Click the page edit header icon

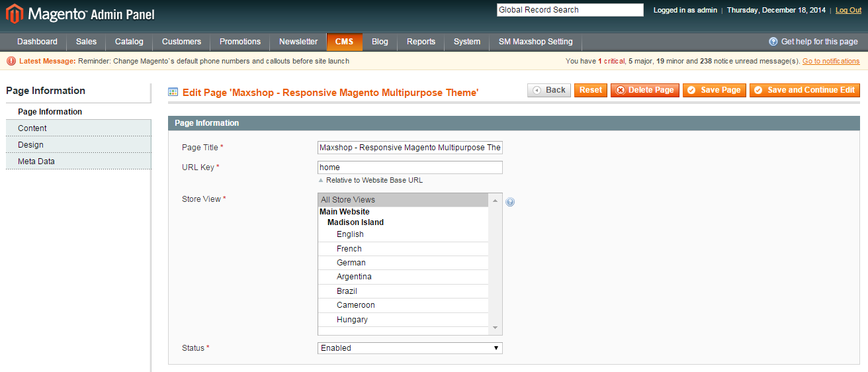[x=173, y=93]
